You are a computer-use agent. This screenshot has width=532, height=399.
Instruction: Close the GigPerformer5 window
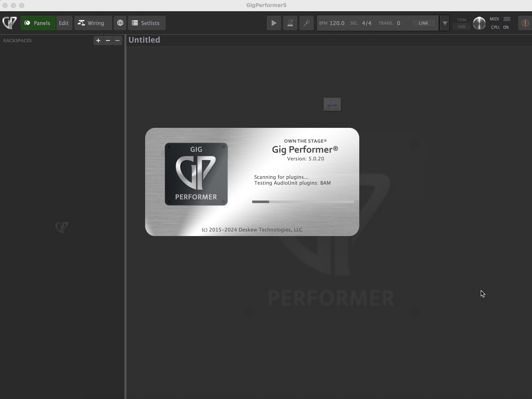pos(5,5)
